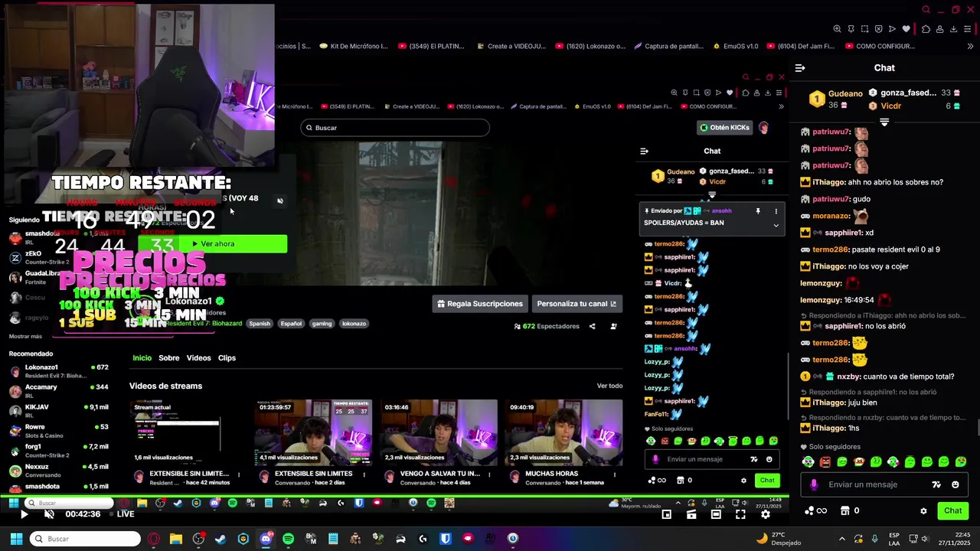Expand the bookmarks bar overflow arrows
This screenshot has height=551, width=980.
tap(971, 46)
